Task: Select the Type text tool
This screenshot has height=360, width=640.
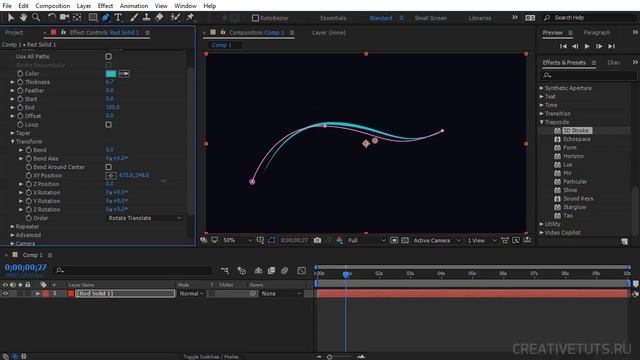Action: click(x=118, y=17)
